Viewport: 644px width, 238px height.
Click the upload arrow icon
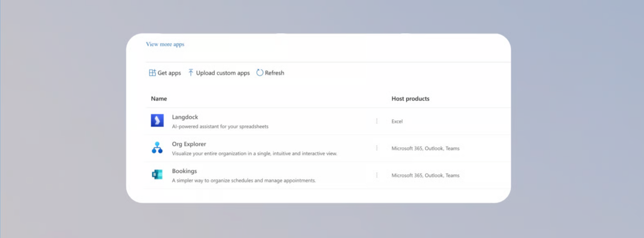tap(191, 73)
